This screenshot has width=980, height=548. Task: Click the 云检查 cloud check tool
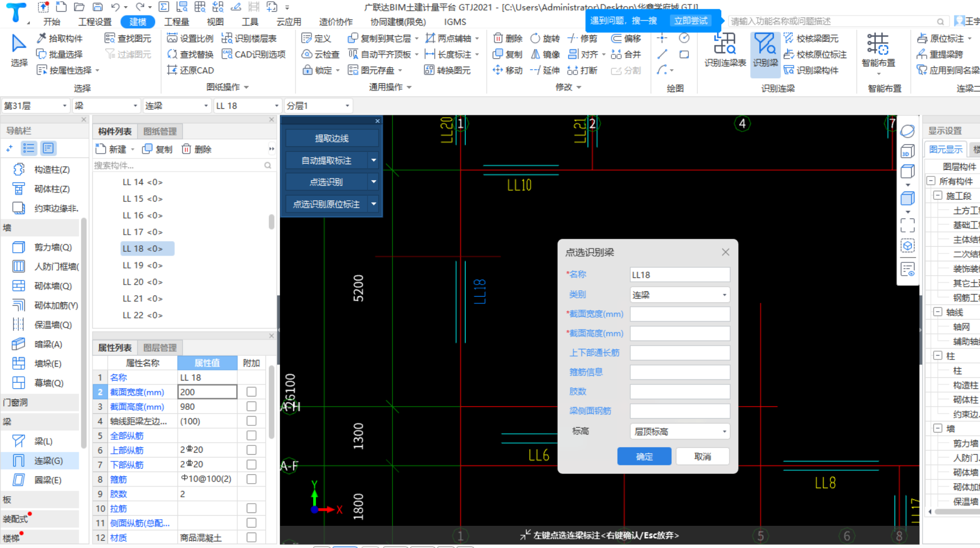click(x=320, y=54)
